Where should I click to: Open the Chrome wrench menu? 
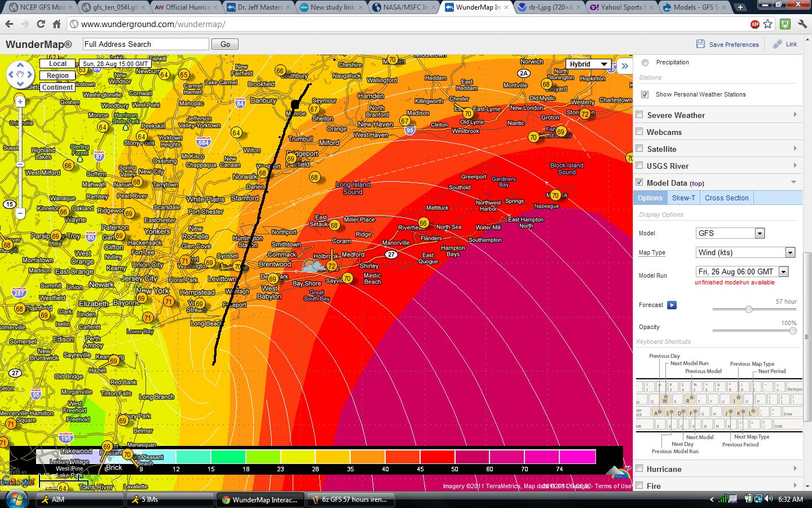click(801, 24)
